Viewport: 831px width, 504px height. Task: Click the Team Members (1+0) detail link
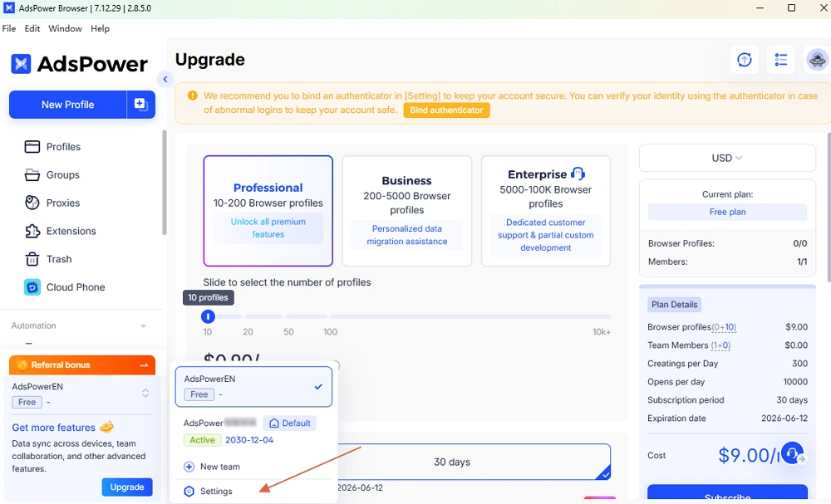point(720,345)
